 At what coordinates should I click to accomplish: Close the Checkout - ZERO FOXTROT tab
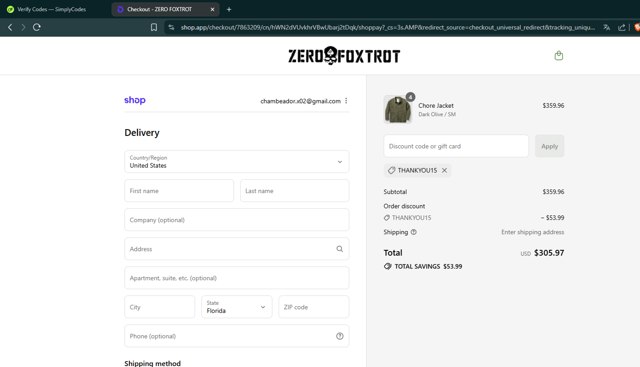tap(212, 9)
